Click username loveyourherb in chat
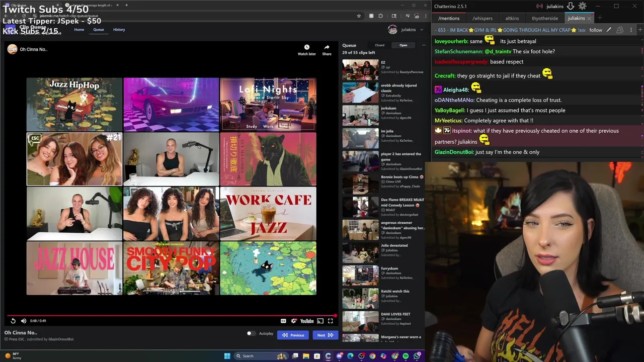Image resolution: width=644 pixels, height=362 pixels. click(x=451, y=41)
